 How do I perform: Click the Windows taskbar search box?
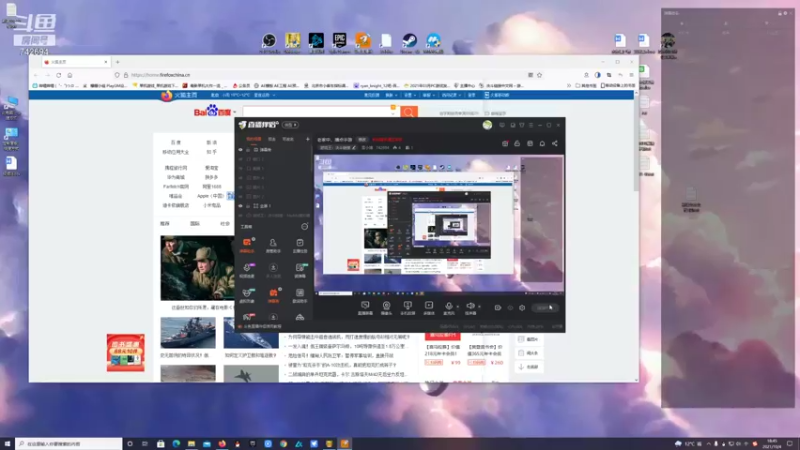(x=69, y=444)
